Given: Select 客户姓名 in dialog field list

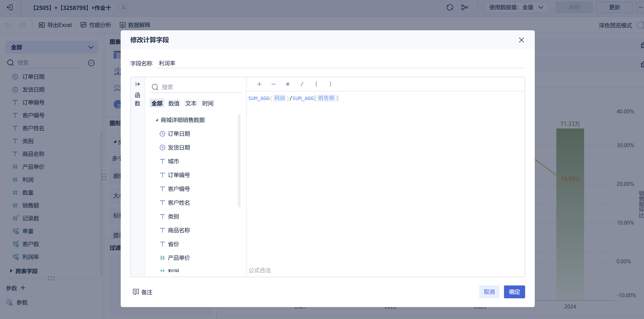Looking at the screenshot, I should tap(179, 202).
